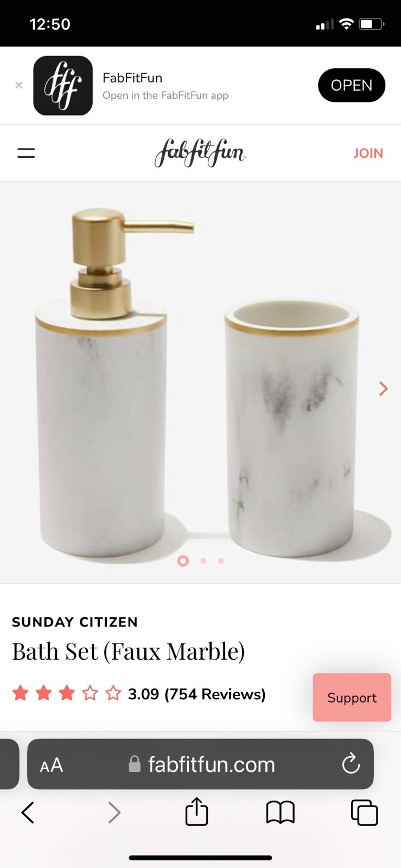Go to the fabfitfun logo homepage
The height and width of the screenshot is (868, 401).
click(200, 153)
